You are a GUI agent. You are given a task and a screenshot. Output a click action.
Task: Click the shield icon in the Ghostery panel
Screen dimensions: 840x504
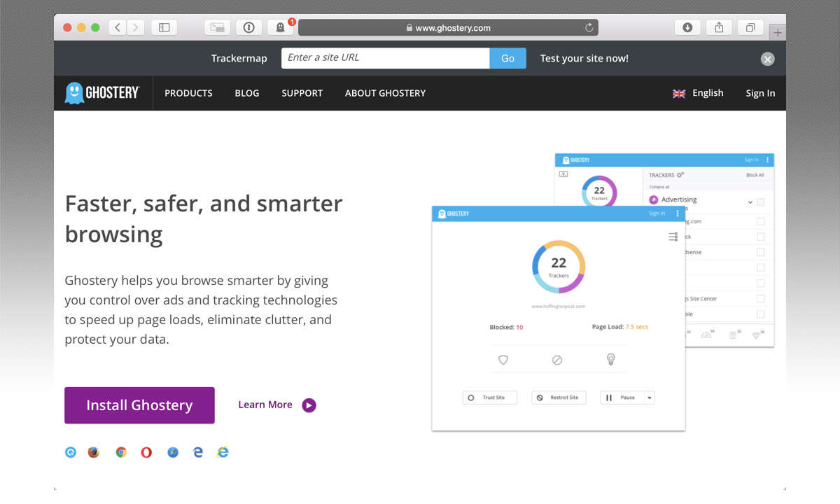[503, 360]
